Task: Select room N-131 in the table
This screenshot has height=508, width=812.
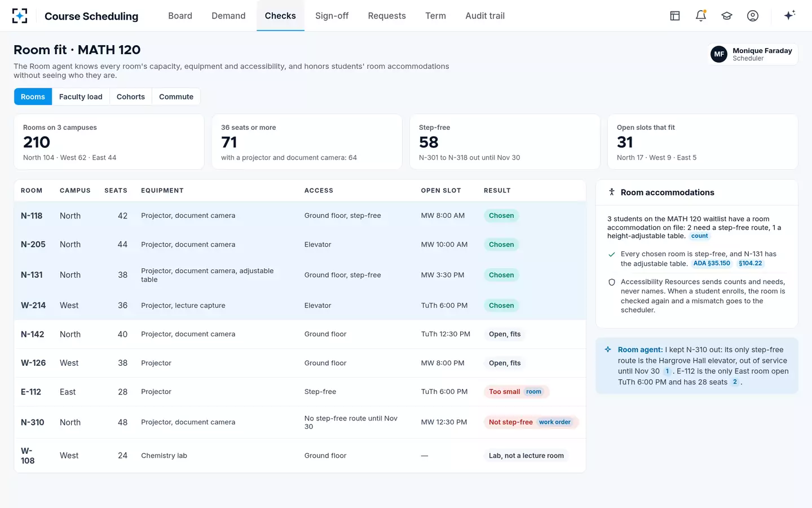Action: coord(300,275)
